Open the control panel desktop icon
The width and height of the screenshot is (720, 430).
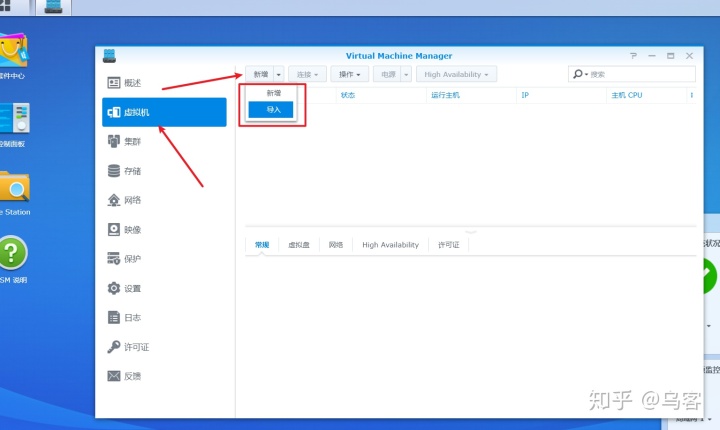tap(15, 118)
